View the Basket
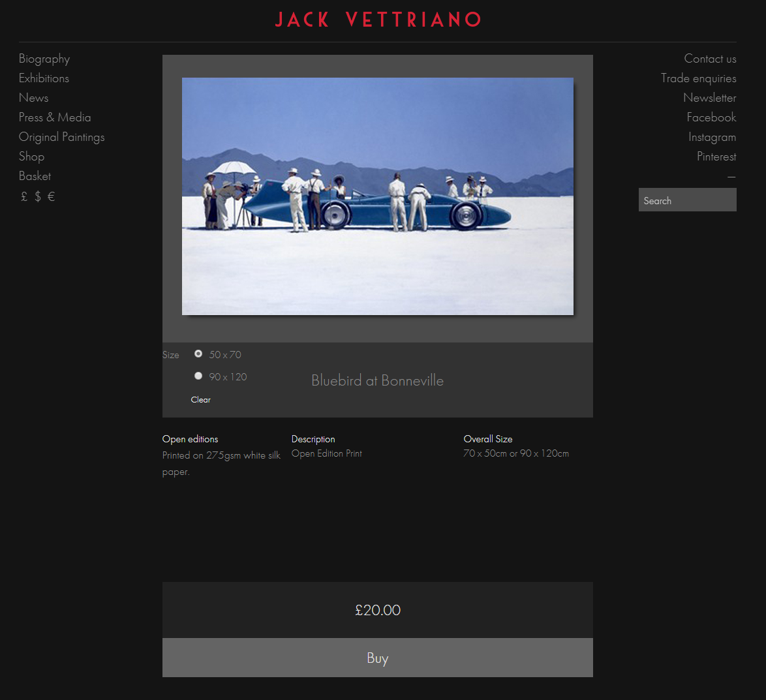This screenshot has width=766, height=700. tap(35, 176)
